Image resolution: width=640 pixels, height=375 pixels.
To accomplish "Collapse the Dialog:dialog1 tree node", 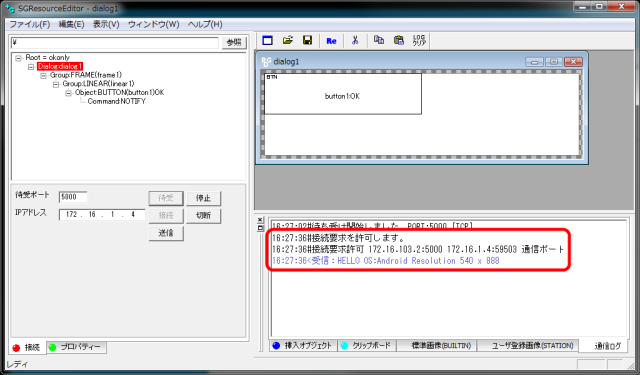I will click(31, 67).
